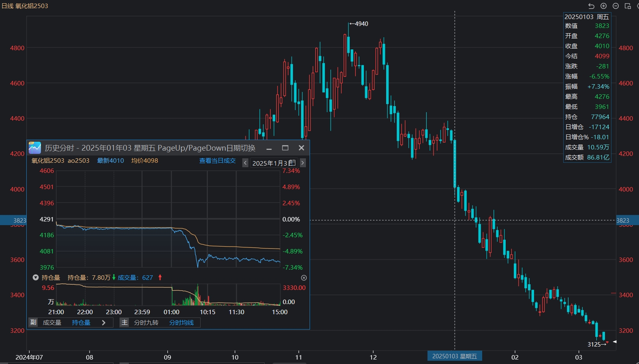This screenshot has height=364, width=639.
Task: Toggle 分时均线 main indicator
Action: [181, 323]
